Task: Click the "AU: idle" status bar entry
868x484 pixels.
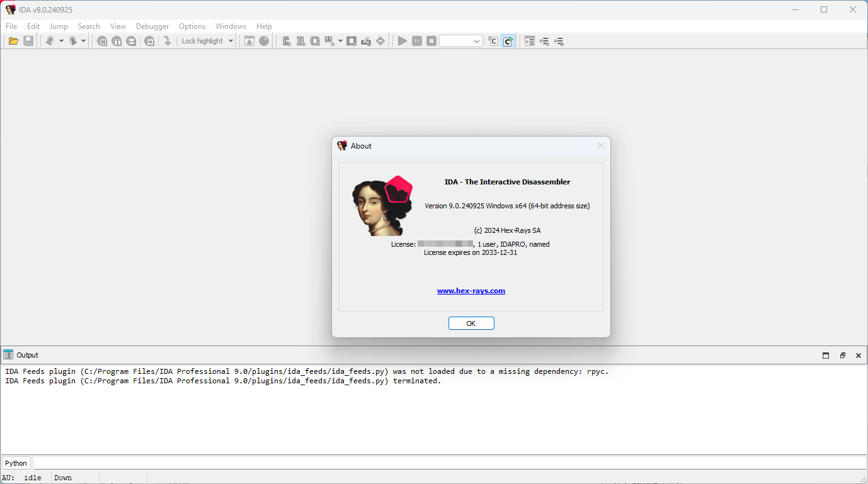Action: pyautogui.click(x=21, y=478)
